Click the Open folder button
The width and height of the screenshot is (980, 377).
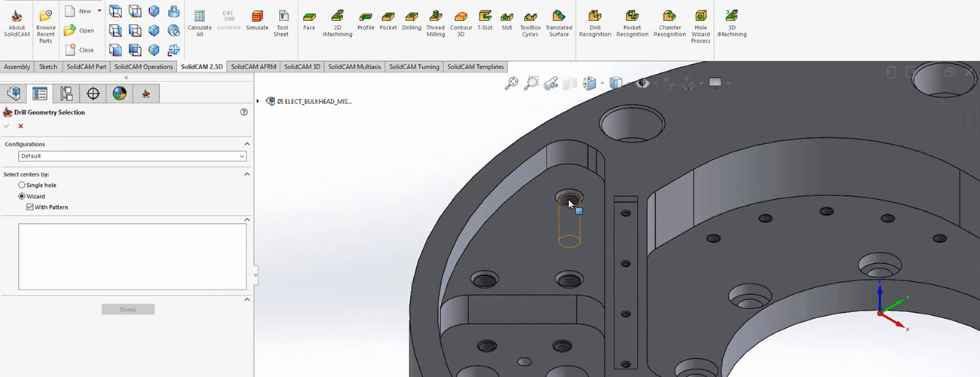pos(79,31)
